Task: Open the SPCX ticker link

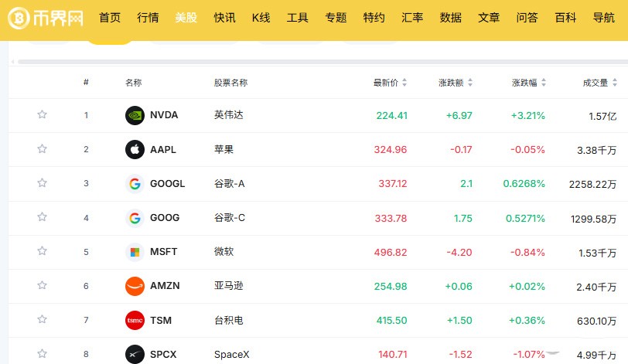Action: click(x=163, y=355)
